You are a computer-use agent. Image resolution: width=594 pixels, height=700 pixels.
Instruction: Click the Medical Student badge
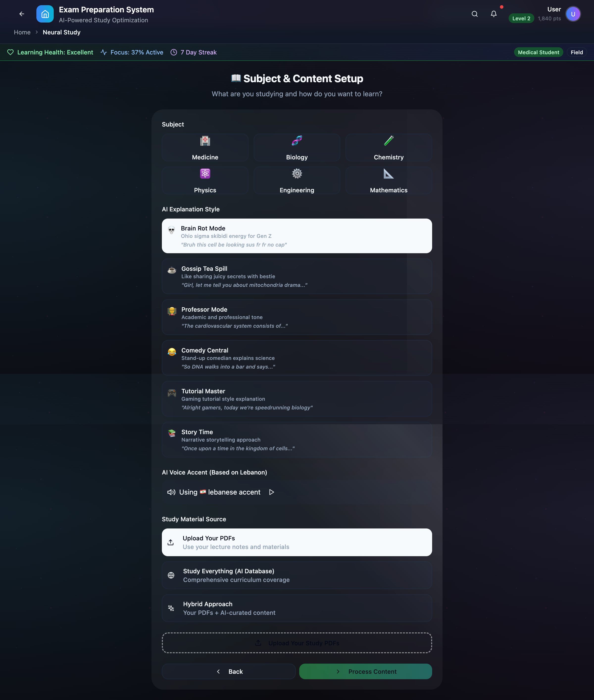point(538,52)
